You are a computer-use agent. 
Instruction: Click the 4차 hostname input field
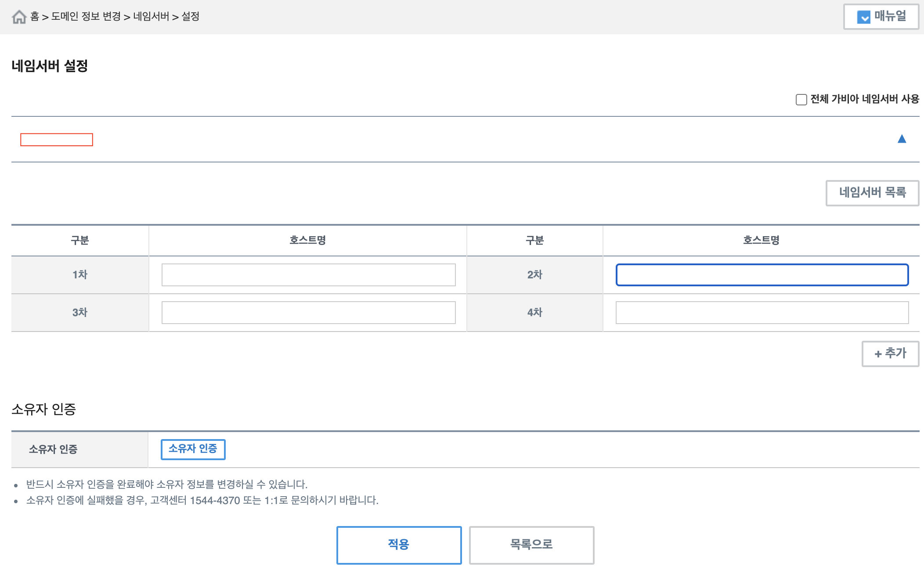762,313
